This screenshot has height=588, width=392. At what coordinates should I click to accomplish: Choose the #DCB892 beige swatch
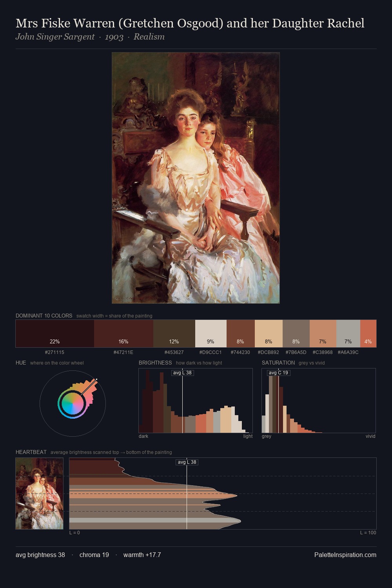[269, 334]
